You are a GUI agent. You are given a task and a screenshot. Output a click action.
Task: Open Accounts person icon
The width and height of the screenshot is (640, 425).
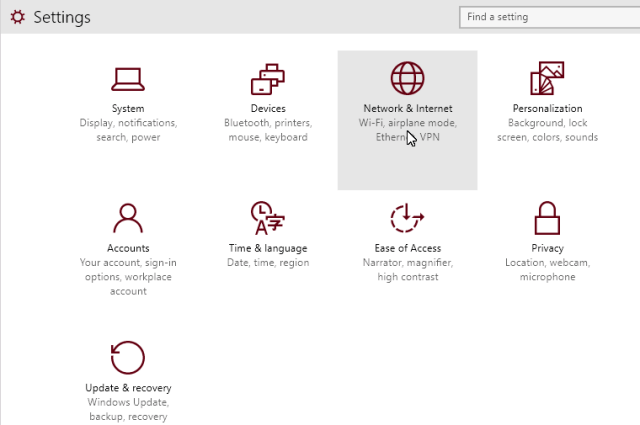128,218
